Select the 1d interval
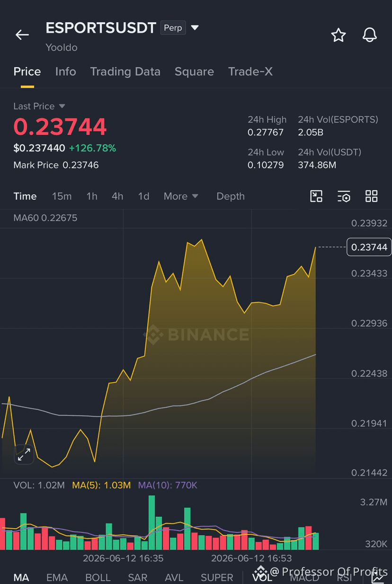The width and height of the screenshot is (392, 584). 143,196
